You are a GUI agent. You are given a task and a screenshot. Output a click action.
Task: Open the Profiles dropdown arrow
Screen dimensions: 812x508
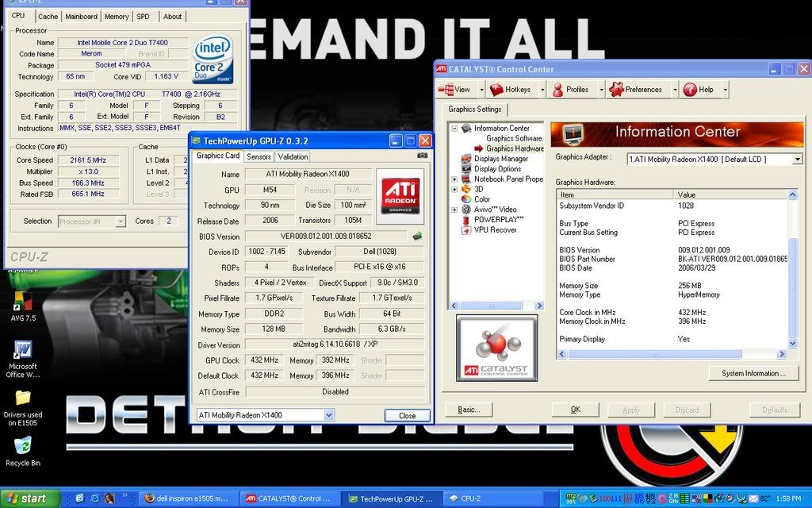click(601, 90)
